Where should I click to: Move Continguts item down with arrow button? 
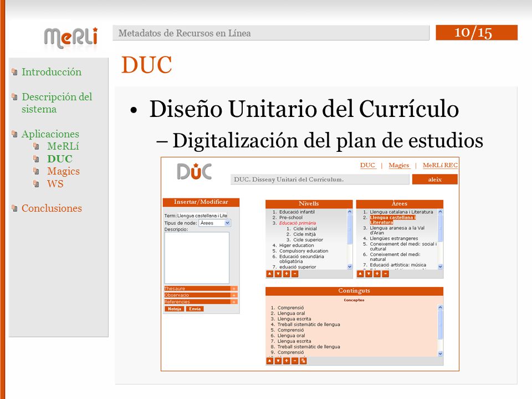(278, 361)
